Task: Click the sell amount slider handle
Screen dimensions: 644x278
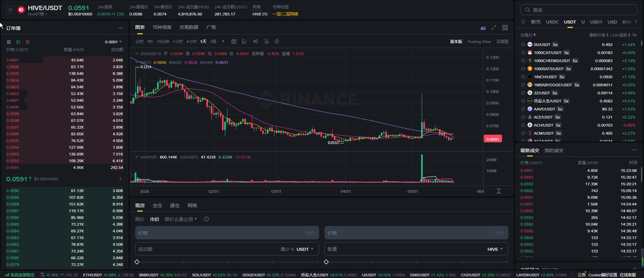Action: pyautogui.click(x=326, y=262)
